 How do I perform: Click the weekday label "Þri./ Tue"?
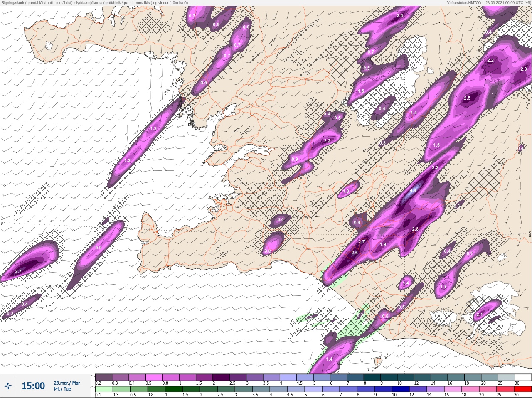coord(62,389)
